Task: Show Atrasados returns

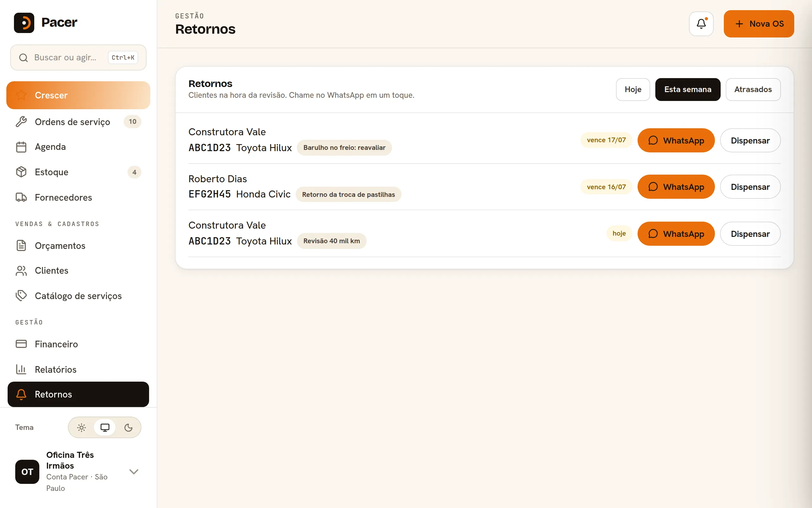Action: pyautogui.click(x=753, y=89)
